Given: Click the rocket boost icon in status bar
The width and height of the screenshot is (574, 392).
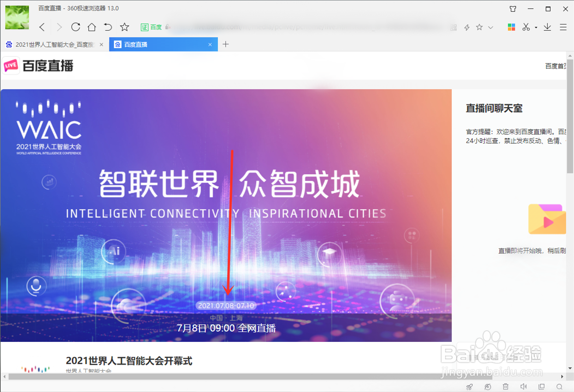Looking at the screenshot, I should [469, 386].
